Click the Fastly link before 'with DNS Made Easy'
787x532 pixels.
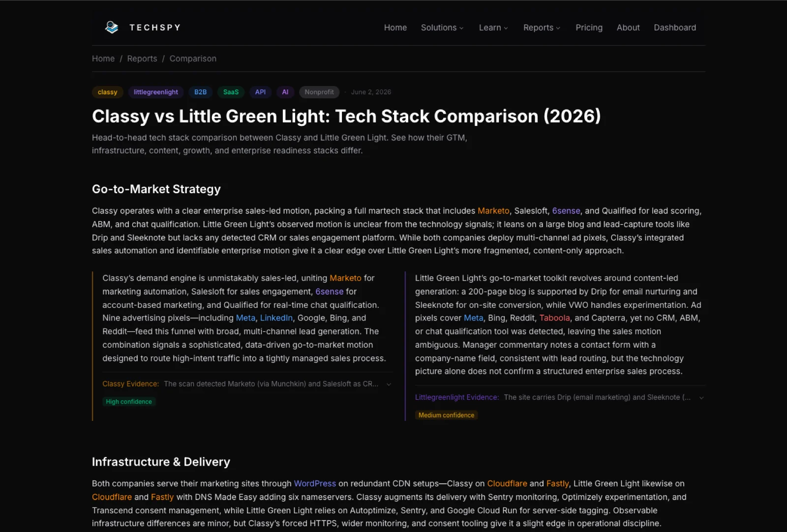[162, 497]
